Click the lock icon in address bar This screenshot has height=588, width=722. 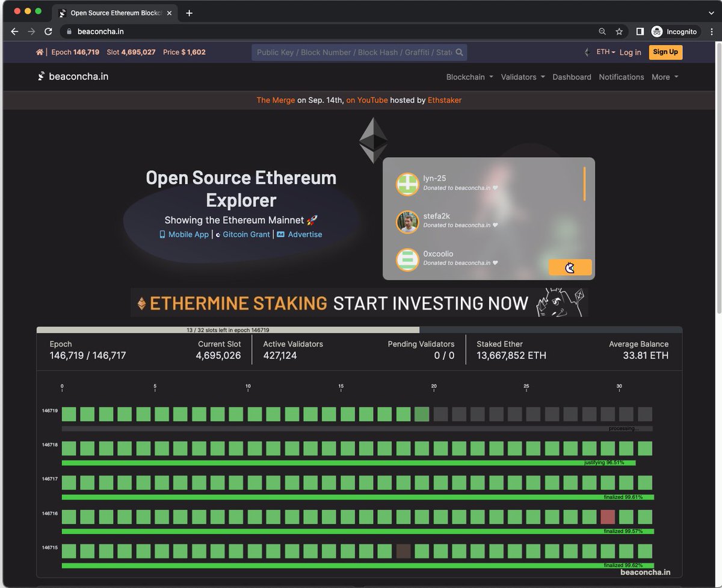(69, 31)
